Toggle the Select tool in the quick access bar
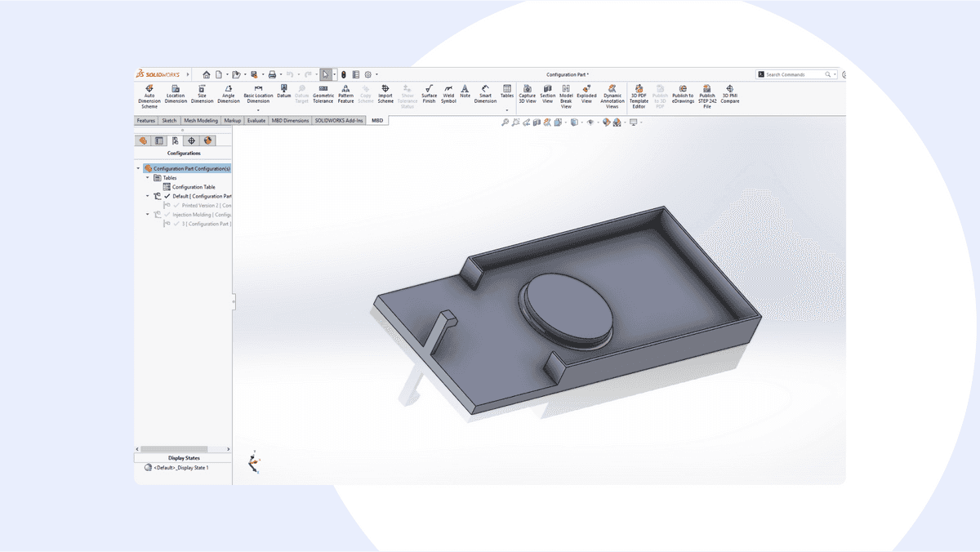Viewport: 980px width, 552px height. tap(326, 74)
